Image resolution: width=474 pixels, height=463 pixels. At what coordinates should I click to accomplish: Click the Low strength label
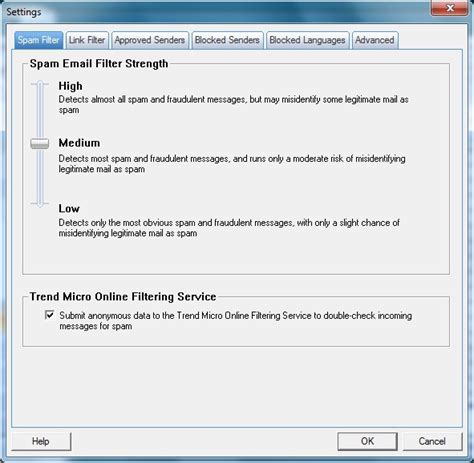(69, 209)
